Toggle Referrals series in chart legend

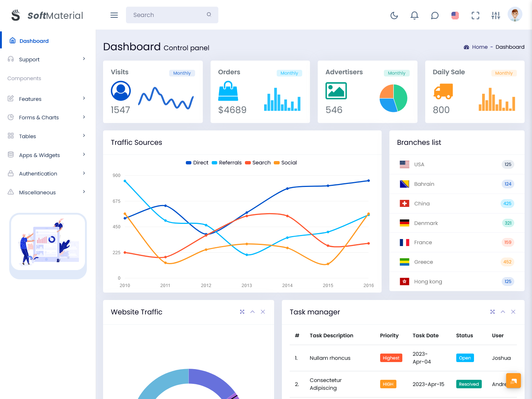point(227,163)
